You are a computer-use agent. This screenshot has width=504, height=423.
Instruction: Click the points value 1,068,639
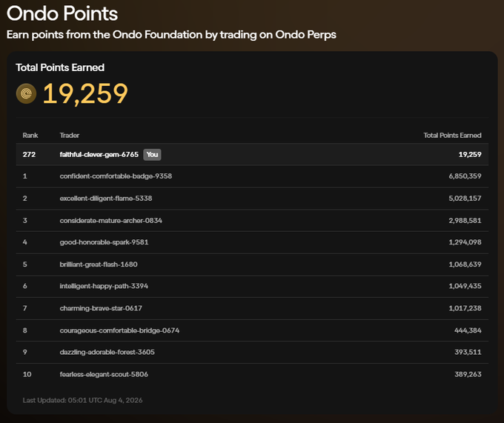465,264
